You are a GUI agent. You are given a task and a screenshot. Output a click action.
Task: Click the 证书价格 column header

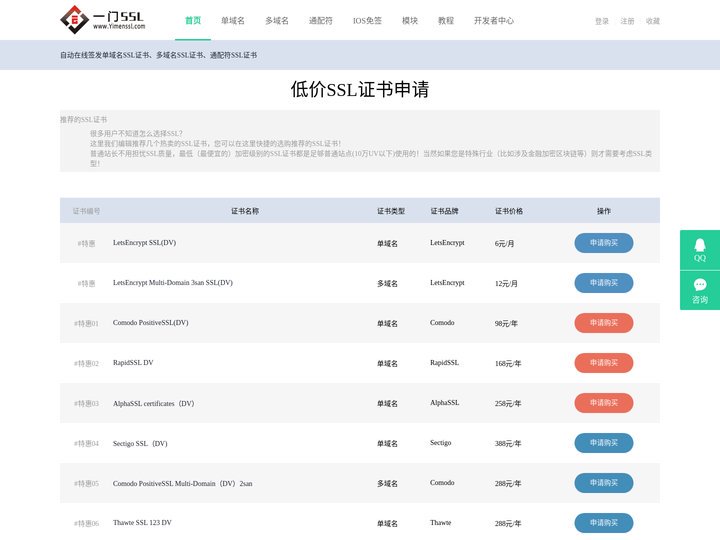[x=509, y=211]
